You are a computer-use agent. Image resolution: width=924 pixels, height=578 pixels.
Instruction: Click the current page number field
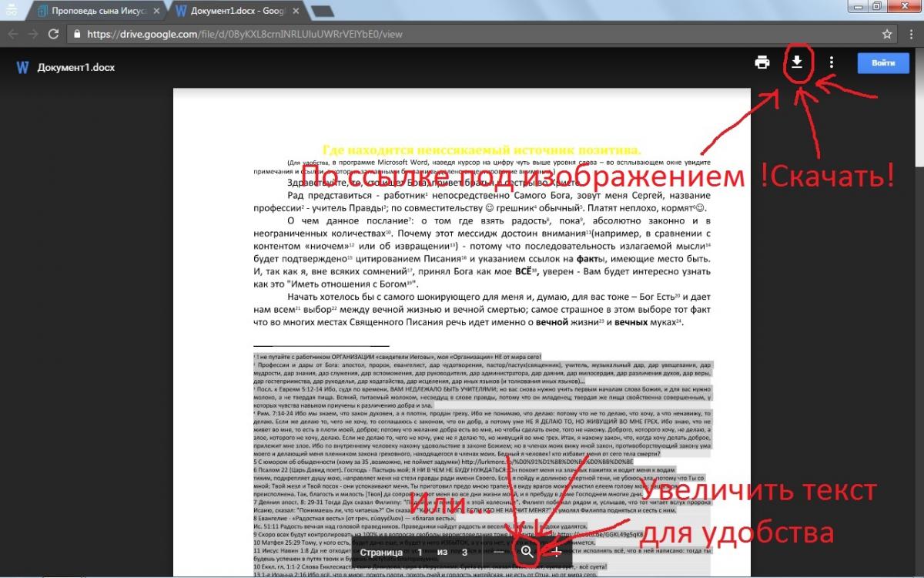[419, 553]
